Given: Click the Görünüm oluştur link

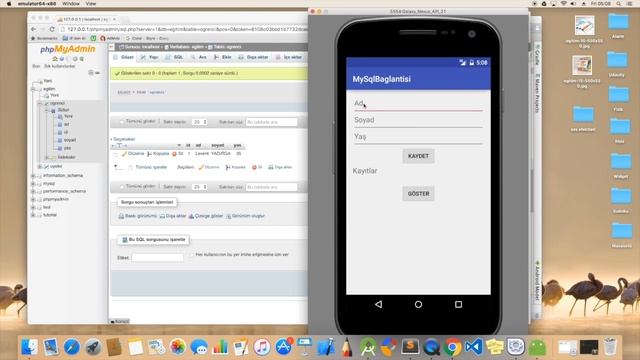Looking at the screenshot, I should coord(245,216).
